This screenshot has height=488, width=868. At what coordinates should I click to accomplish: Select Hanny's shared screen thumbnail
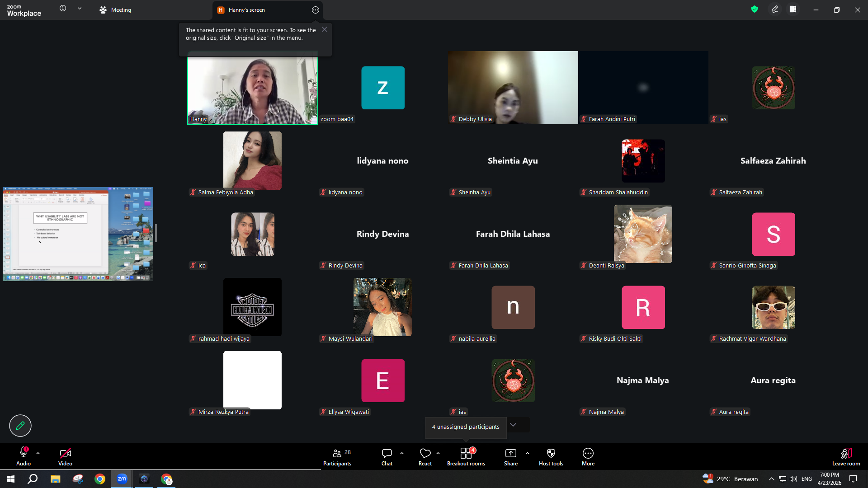[78, 234]
